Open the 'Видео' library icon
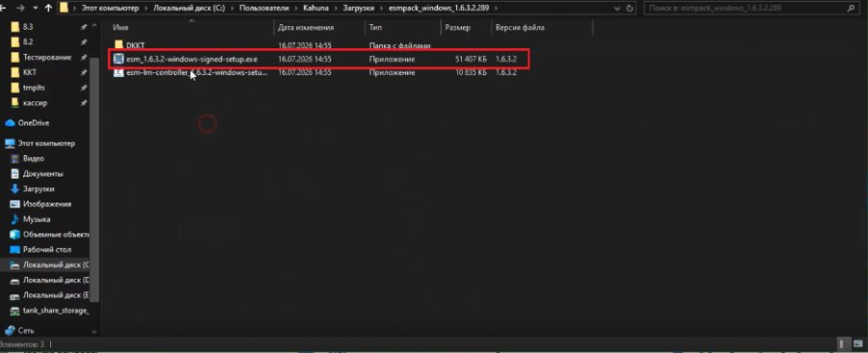 [15, 158]
